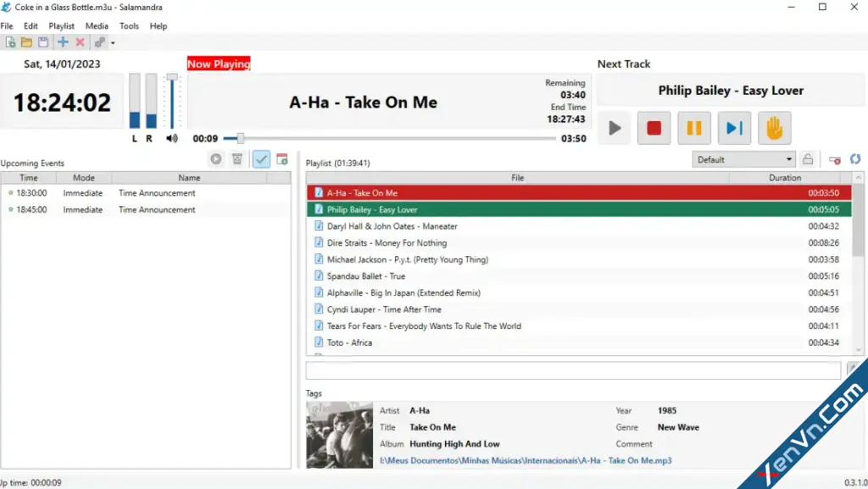
Task: Click the volume fader slider
Action: coord(172,101)
